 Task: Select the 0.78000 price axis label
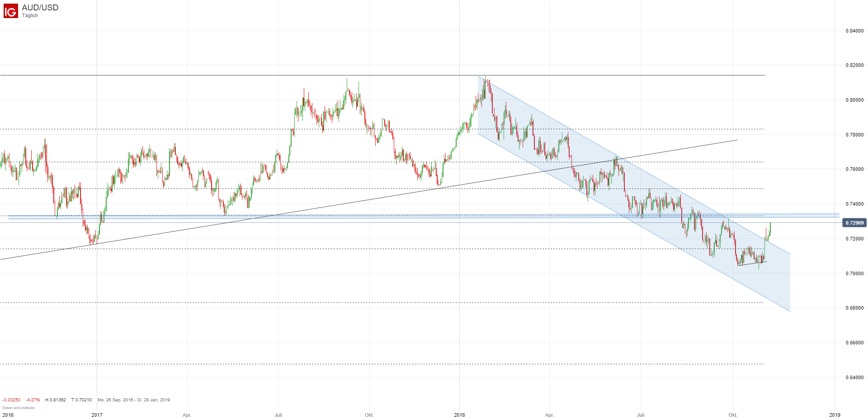click(x=854, y=135)
